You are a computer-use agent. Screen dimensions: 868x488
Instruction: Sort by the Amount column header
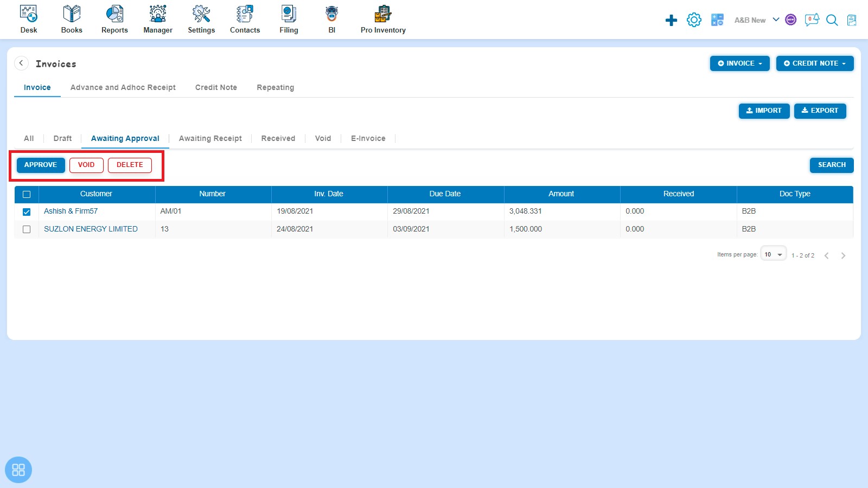pos(561,194)
